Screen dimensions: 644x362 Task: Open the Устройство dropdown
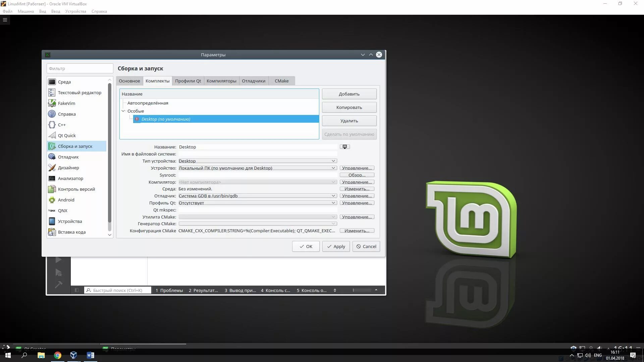(x=258, y=168)
